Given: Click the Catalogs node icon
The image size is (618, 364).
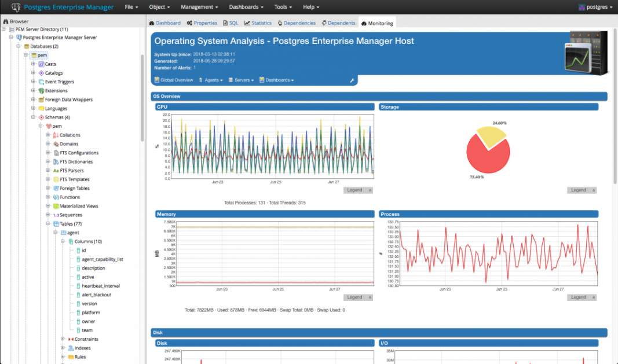Looking at the screenshot, I should pos(41,73).
